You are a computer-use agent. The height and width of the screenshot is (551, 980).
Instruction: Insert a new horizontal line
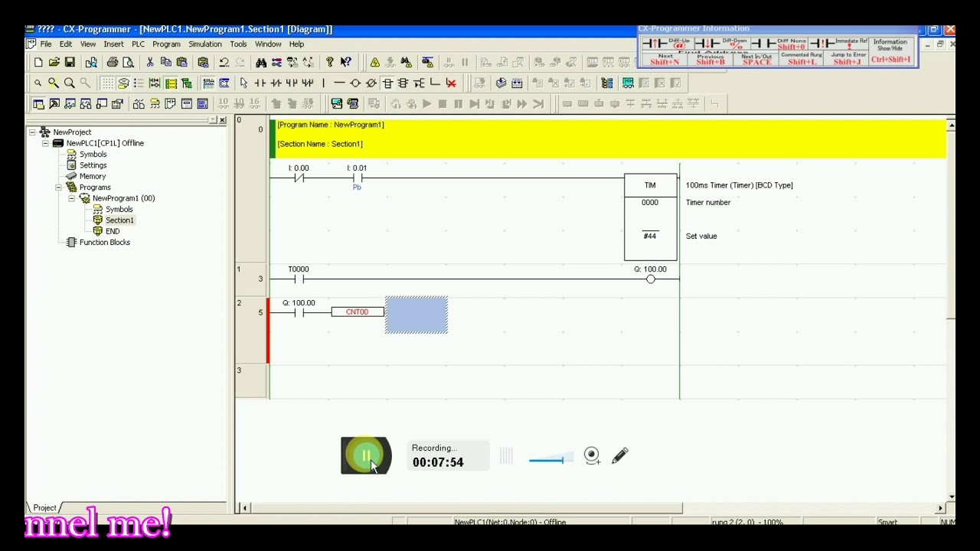pyautogui.click(x=339, y=83)
